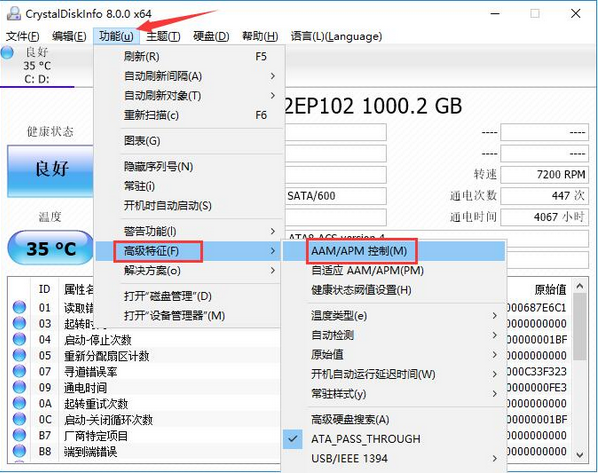Click the status orb for attribute 05
The height and width of the screenshot is (474, 601).
(x=19, y=355)
